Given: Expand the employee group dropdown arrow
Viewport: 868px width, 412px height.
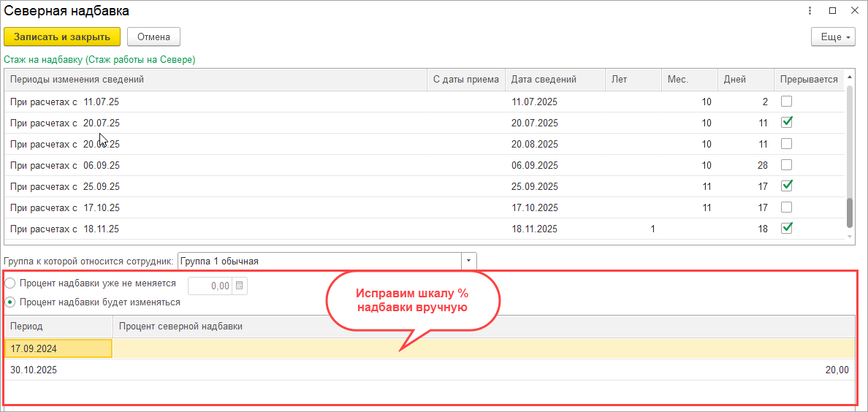Looking at the screenshot, I should point(469,261).
